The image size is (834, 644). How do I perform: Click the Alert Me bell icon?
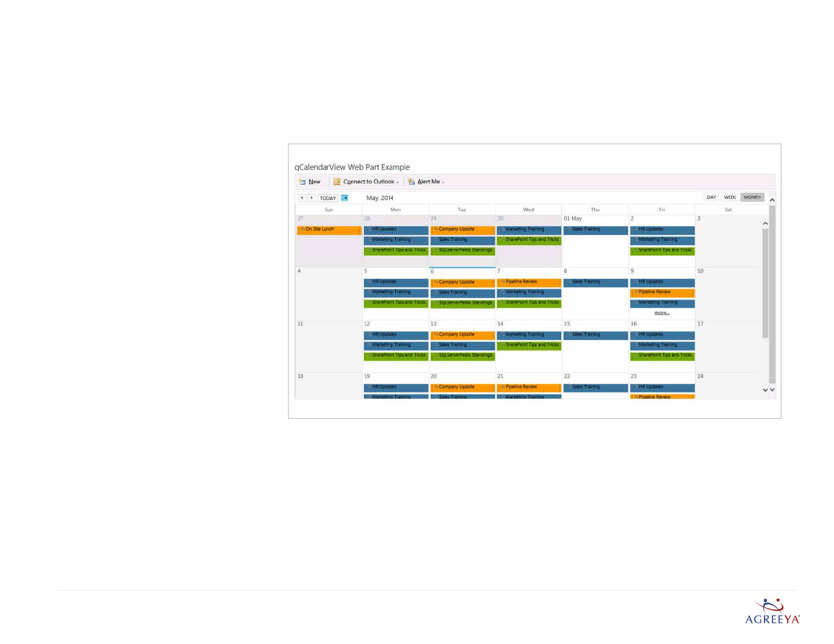tap(411, 182)
